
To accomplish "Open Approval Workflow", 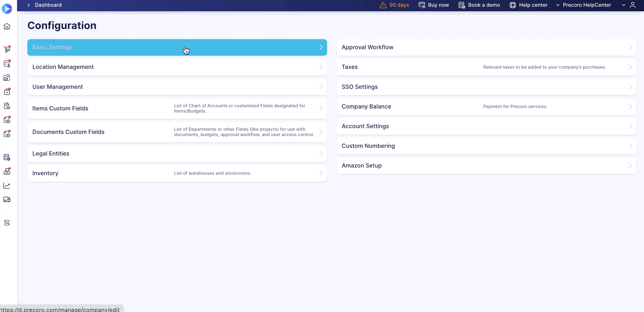I will click(x=486, y=47).
